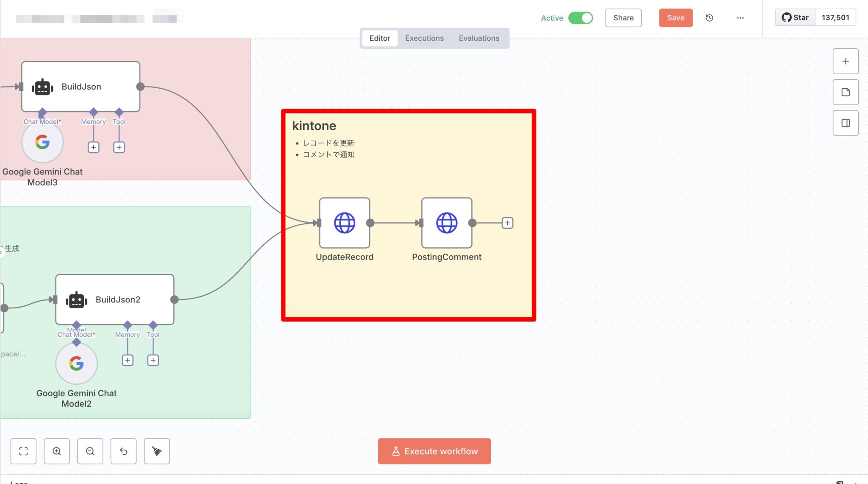Open workflow history icon
The width and height of the screenshot is (868, 484).
pos(709,18)
